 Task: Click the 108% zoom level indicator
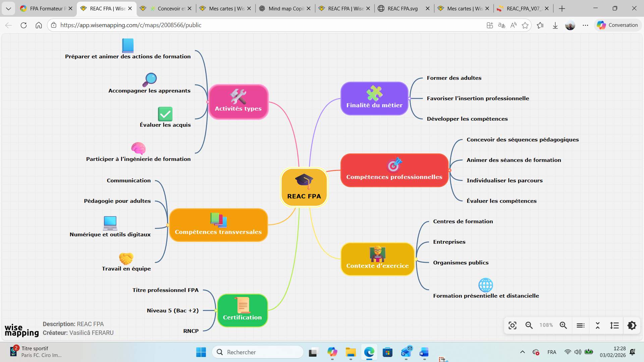(x=546, y=325)
